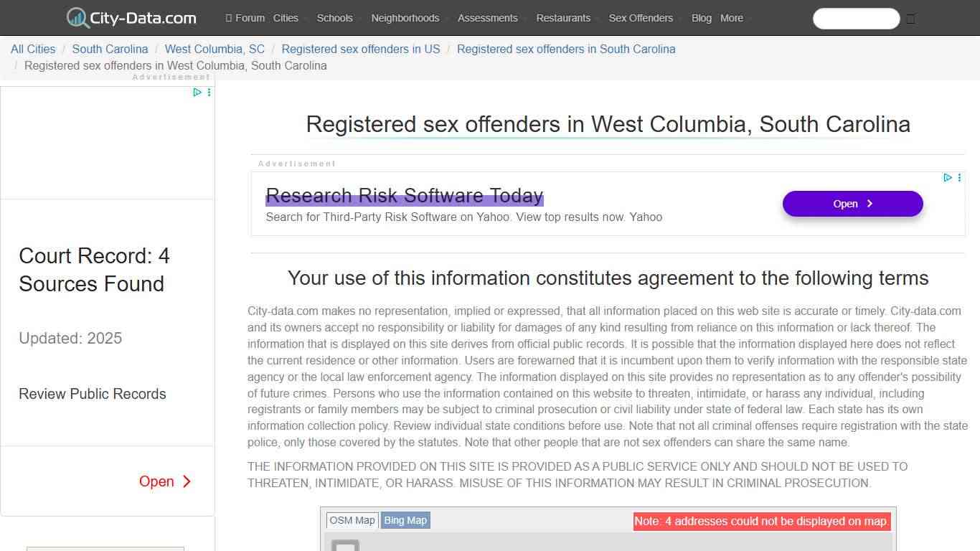Open the Schools dropdown

[x=334, y=18]
